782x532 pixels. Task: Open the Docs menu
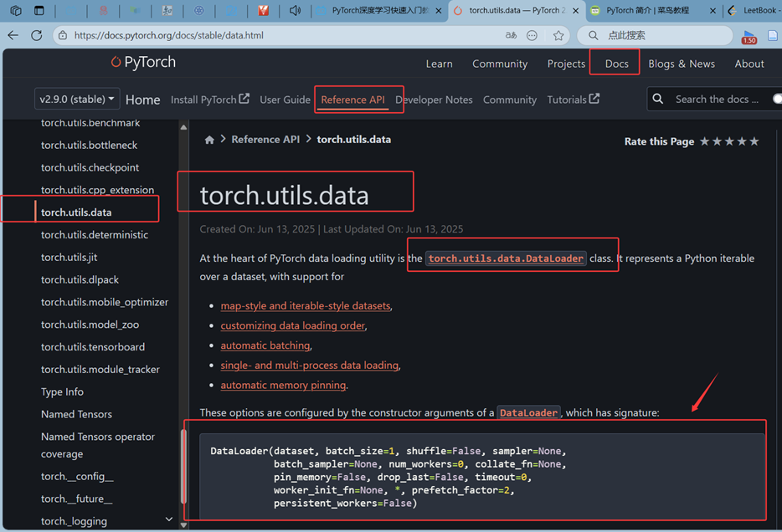tap(616, 64)
